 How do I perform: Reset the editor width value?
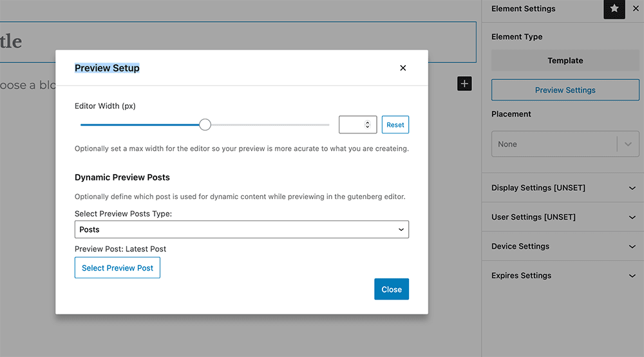pyautogui.click(x=395, y=125)
